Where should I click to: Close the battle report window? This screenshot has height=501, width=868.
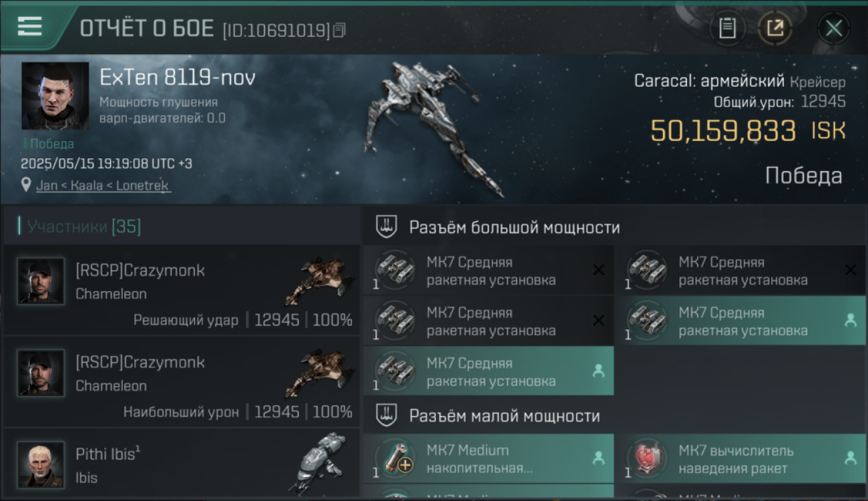point(833,29)
